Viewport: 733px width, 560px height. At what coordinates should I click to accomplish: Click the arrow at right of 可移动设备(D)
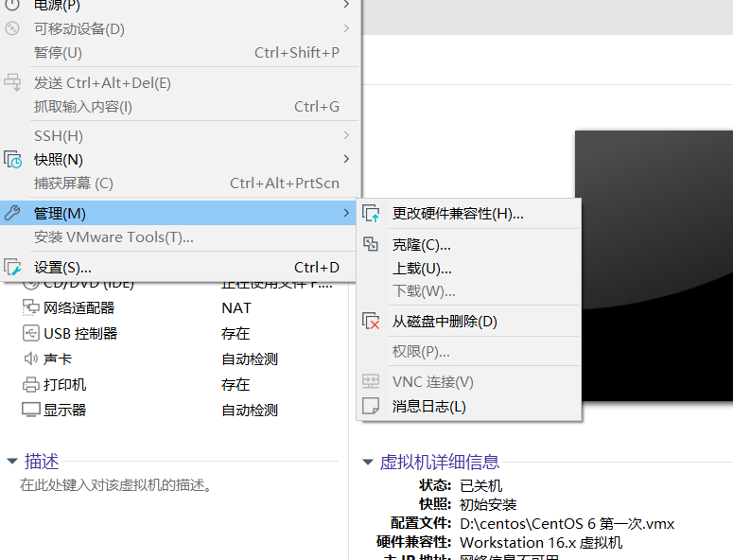[346, 28]
